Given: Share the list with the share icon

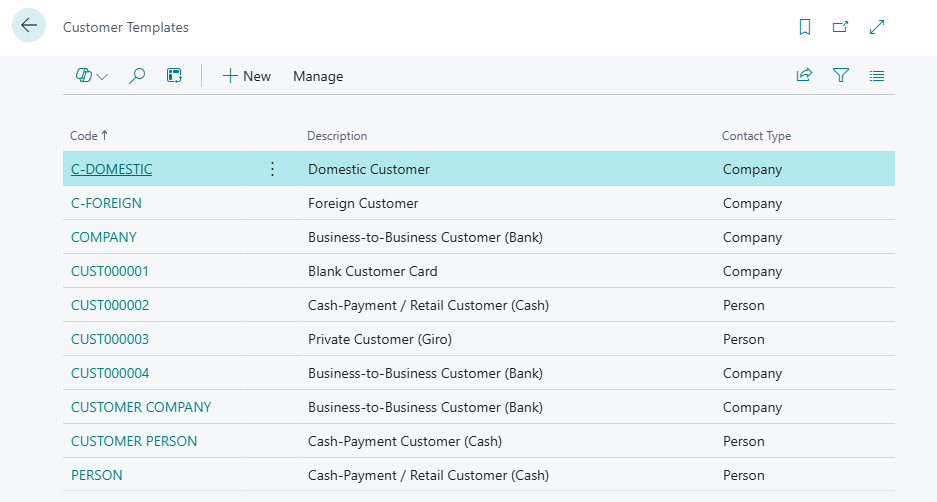Looking at the screenshot, I should pos(804,75).
